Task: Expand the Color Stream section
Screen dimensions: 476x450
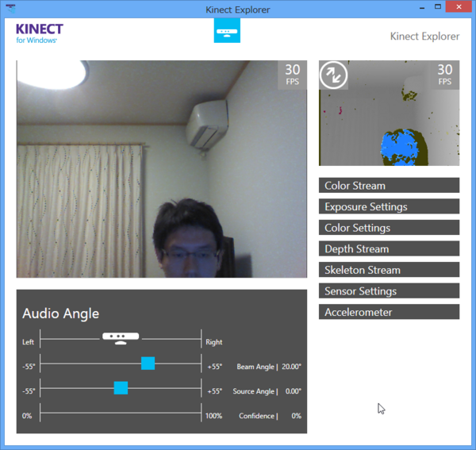Action: (x=389, y=186)
